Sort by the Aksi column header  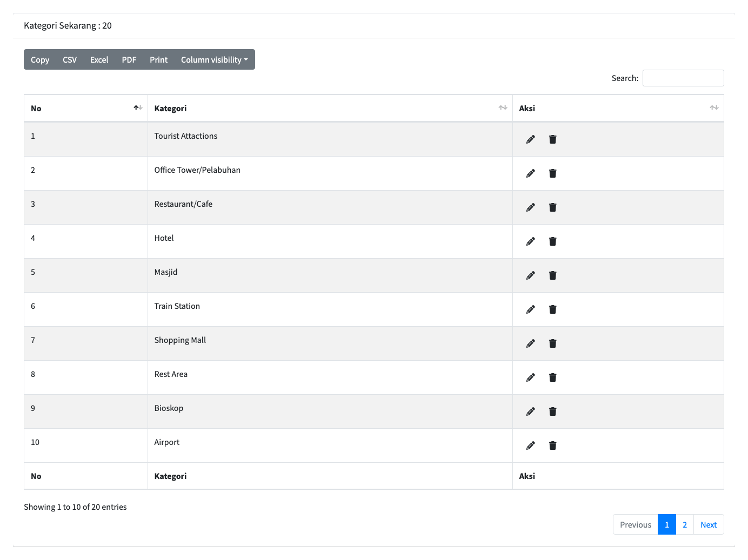tap(618, 108)
